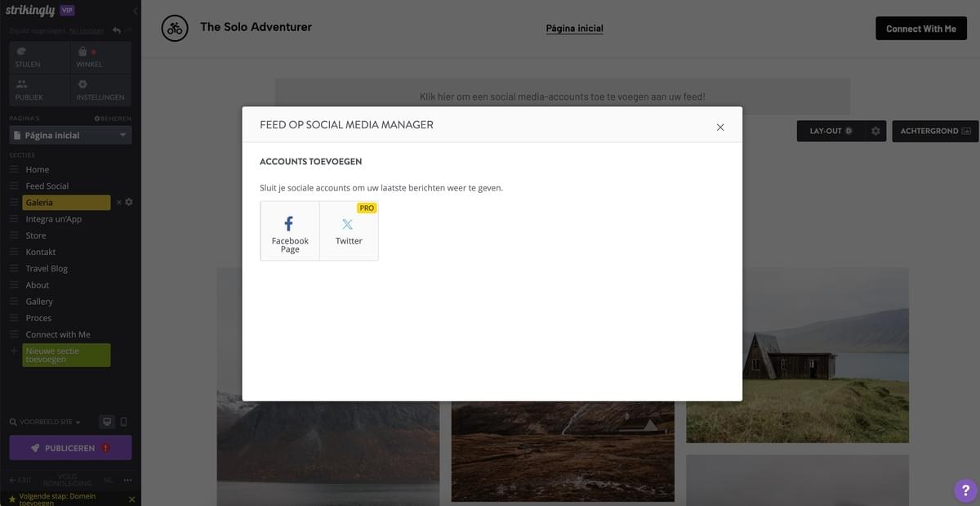
Task: Click the Nieuwe sectie toevoegen button
Action: [66, 355]
